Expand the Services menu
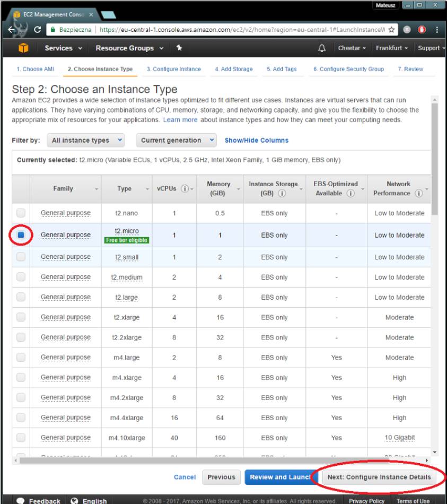This screenshot has height=504, width=447. [x=63, y=48]
